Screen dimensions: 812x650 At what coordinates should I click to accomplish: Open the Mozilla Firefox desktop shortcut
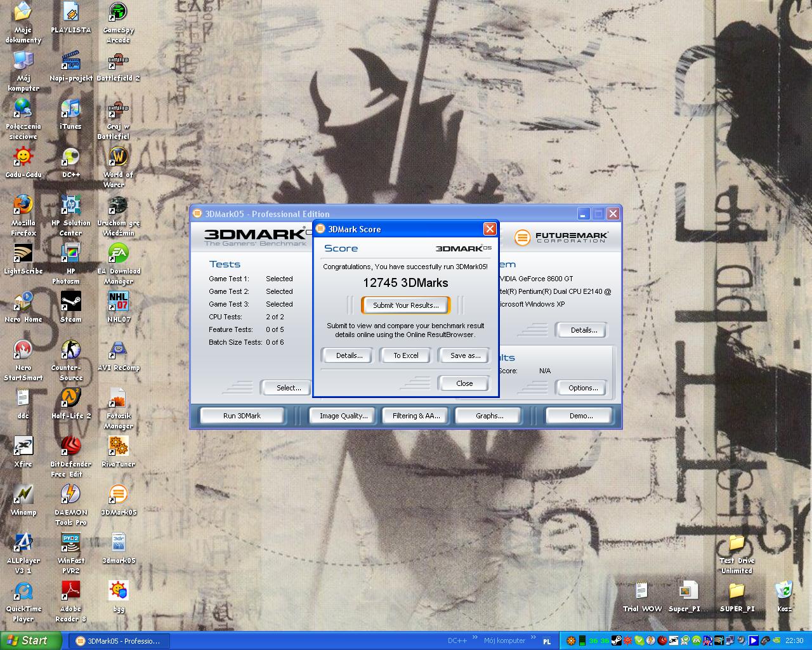click(23, 216)
